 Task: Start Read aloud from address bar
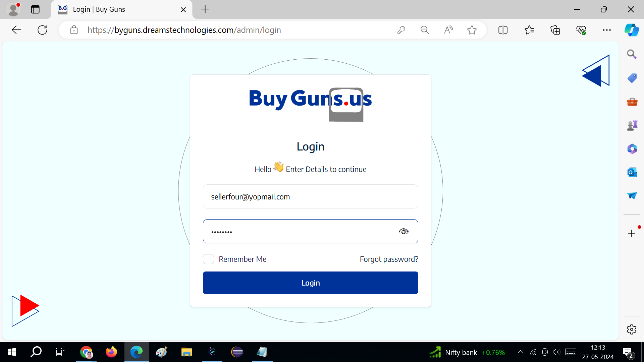tap(448, 30)
